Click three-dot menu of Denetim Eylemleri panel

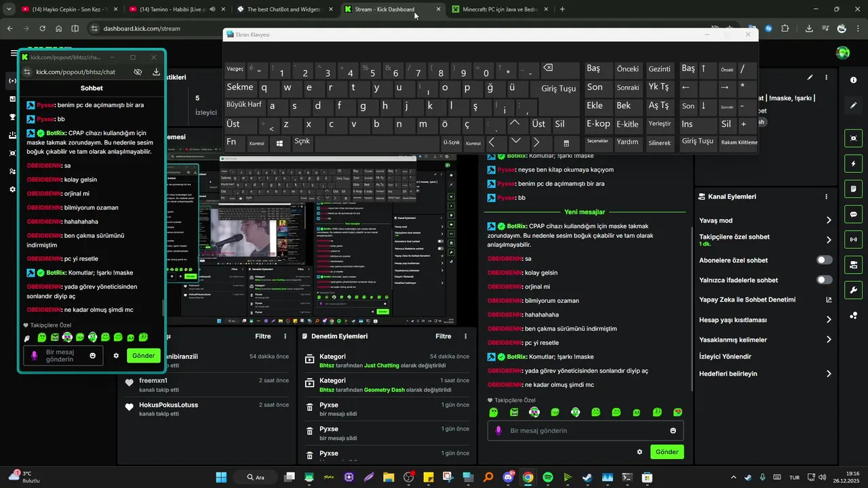[x=465, y=336]
